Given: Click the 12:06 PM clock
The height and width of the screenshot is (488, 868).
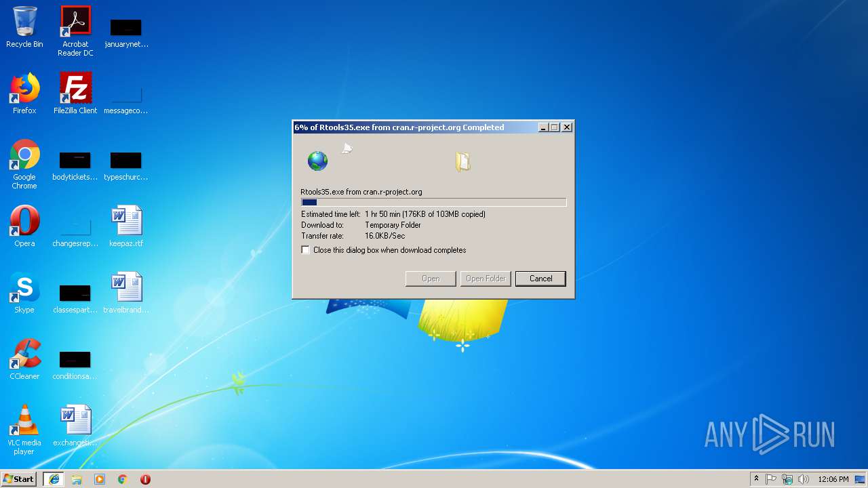Looking at the screenshot, I should tap(833, 479).
